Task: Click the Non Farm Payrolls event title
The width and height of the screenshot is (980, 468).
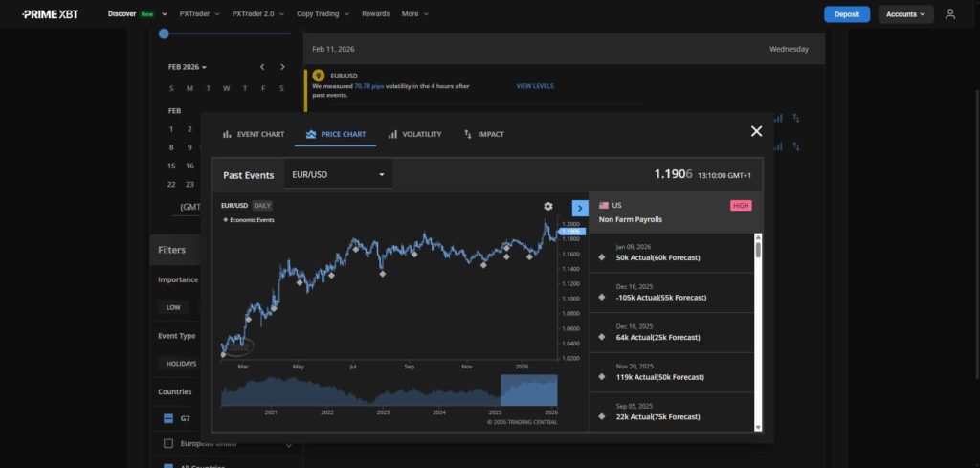Action: click(630, 220)
